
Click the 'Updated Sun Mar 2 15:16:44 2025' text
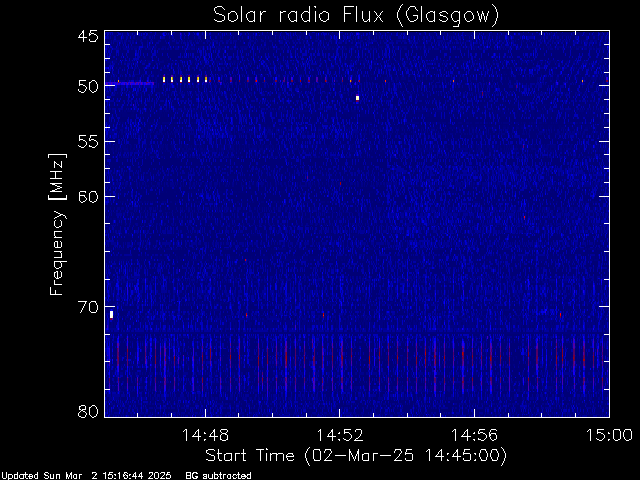(86, 476)
